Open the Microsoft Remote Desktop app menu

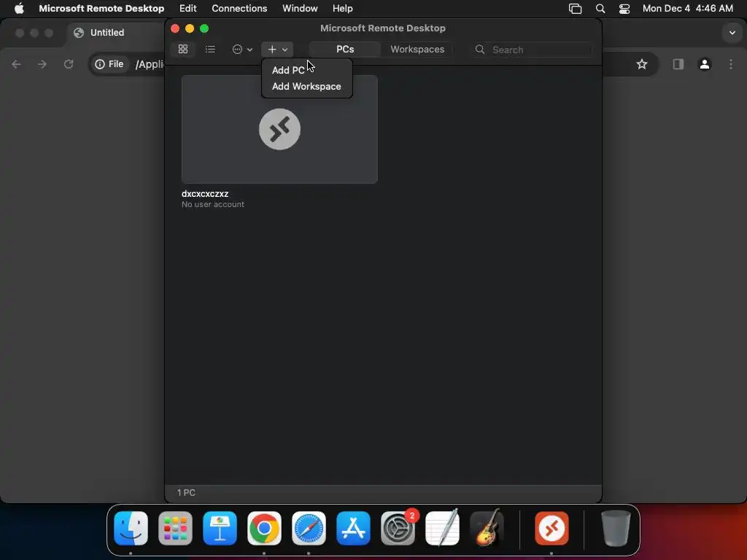(101, 8)
